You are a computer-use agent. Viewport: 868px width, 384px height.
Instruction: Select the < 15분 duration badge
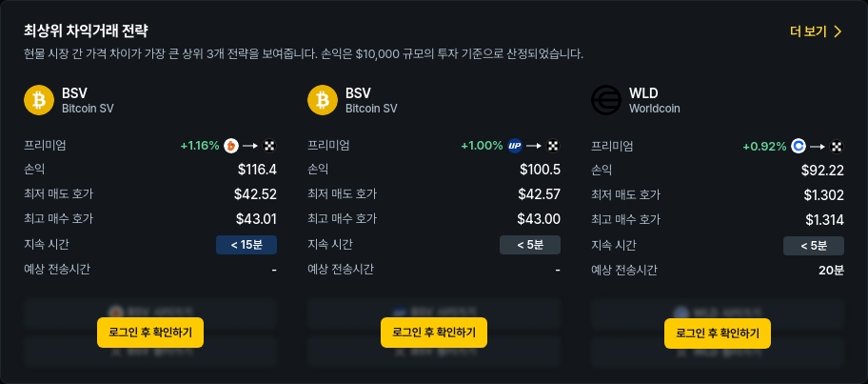coord(247,245)
